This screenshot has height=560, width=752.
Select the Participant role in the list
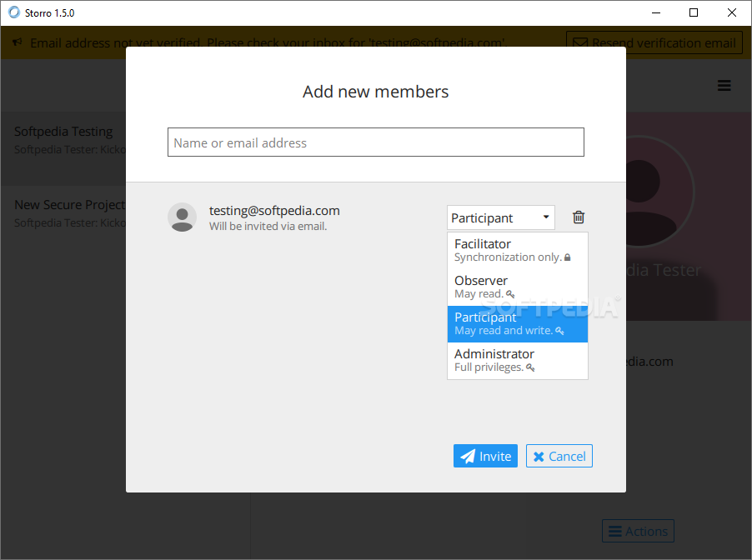[518, 324]
